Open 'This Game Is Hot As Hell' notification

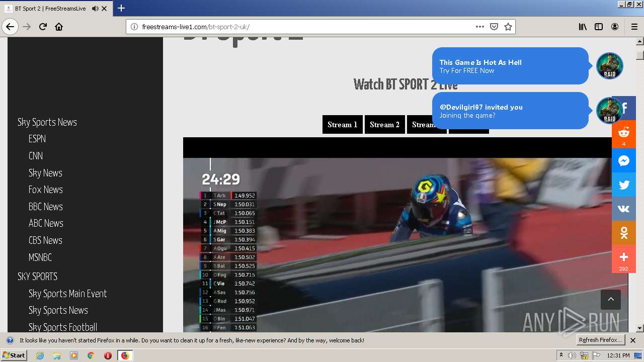coord(510,66)
